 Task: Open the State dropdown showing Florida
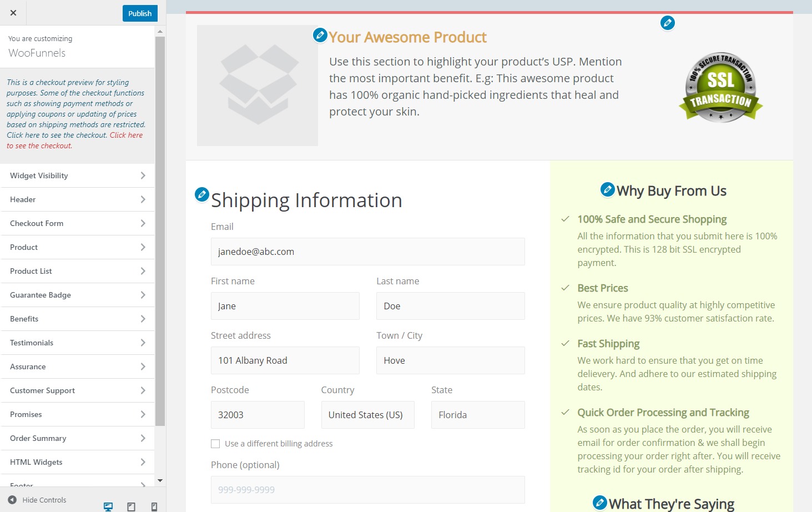[x=477, y=415]
